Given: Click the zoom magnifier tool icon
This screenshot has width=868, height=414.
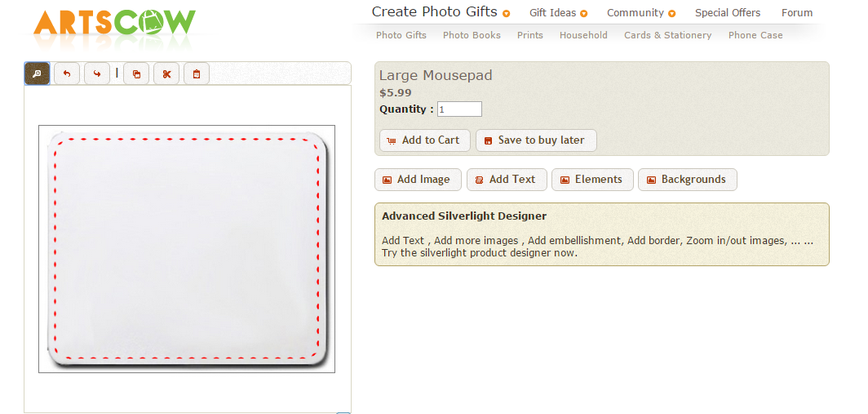Looking at the screenshot, I should pyautogui.click(x=37, y=73).
